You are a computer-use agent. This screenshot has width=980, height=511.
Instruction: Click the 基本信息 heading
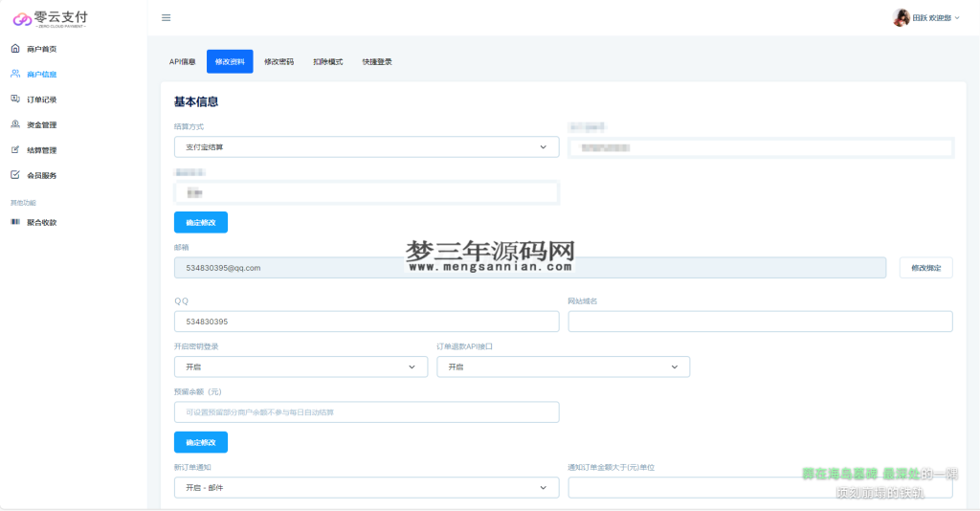196,101
